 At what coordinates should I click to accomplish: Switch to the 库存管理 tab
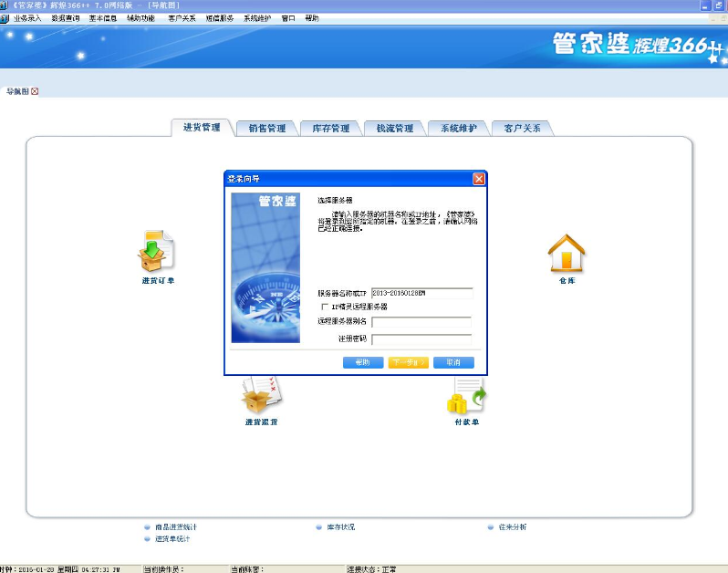point(331,129)
